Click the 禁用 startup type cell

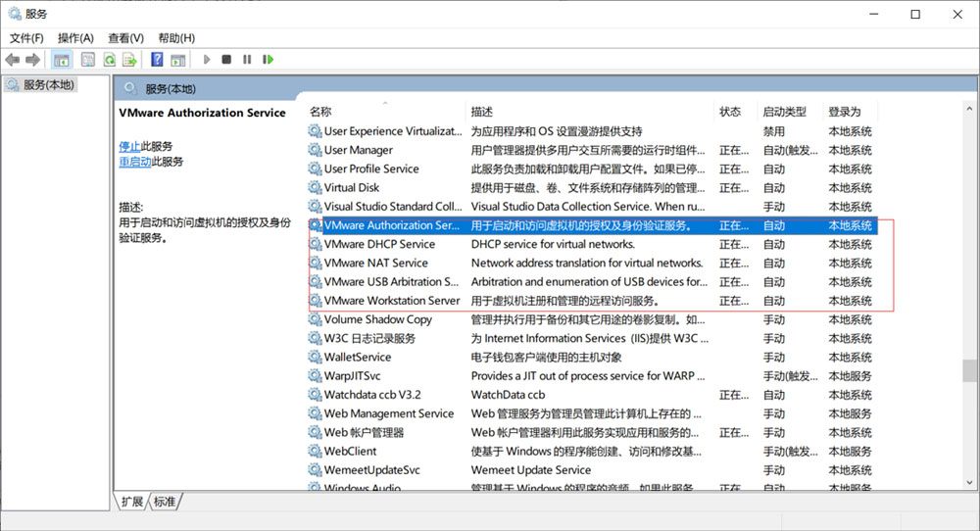click(x=774, y=131)
